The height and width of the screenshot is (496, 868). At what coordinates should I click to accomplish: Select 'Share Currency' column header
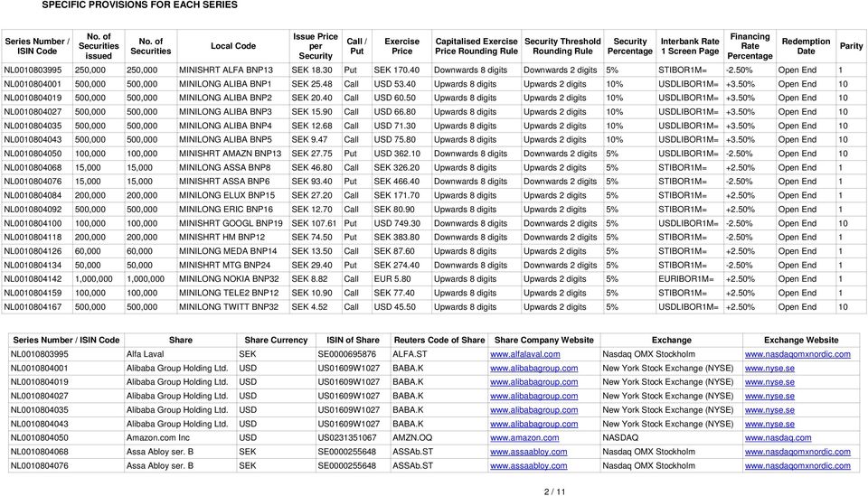pos(276,341)
